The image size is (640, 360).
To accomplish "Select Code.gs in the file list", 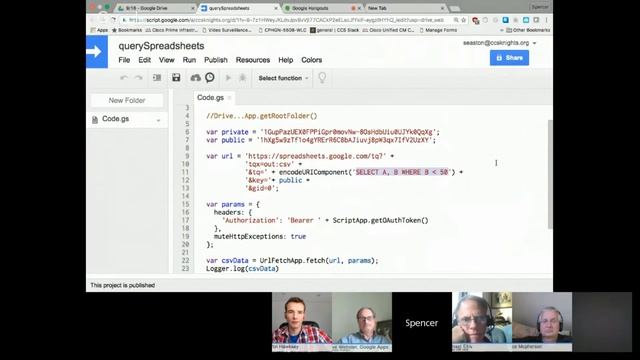I will (x=127, y=119).
